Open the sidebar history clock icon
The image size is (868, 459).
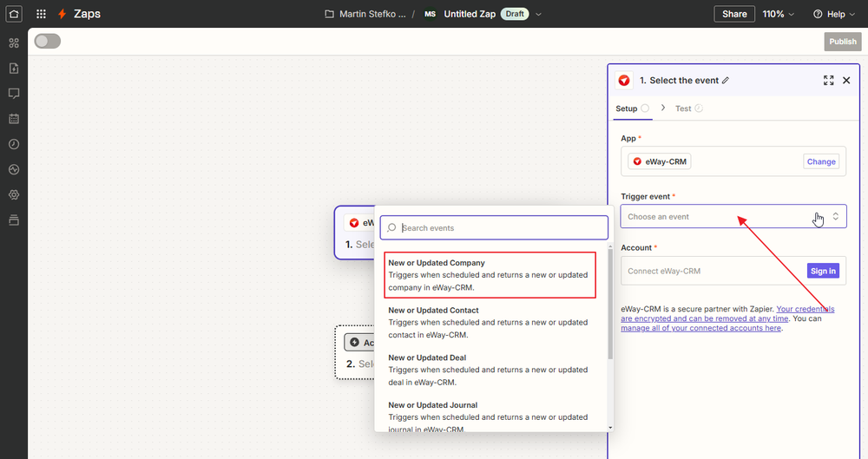click(x=14, y=144)
